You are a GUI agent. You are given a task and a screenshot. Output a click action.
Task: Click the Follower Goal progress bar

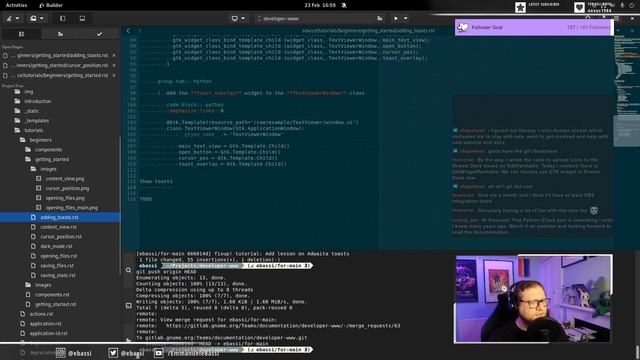(x=534, y=27)
